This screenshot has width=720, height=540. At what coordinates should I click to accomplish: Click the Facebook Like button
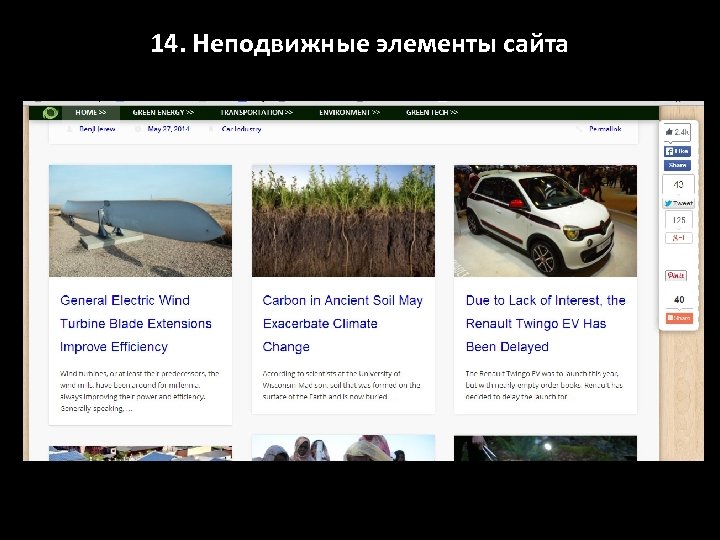tap(677, 151)
